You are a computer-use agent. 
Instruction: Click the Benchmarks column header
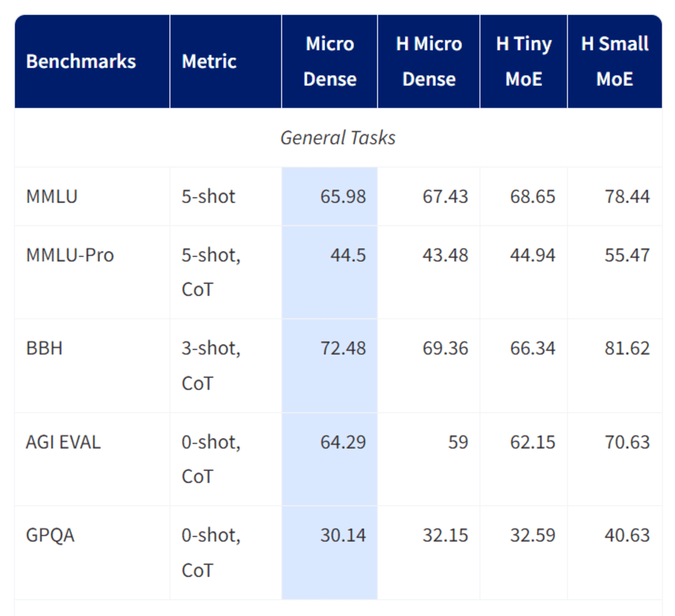coord(81,61)
